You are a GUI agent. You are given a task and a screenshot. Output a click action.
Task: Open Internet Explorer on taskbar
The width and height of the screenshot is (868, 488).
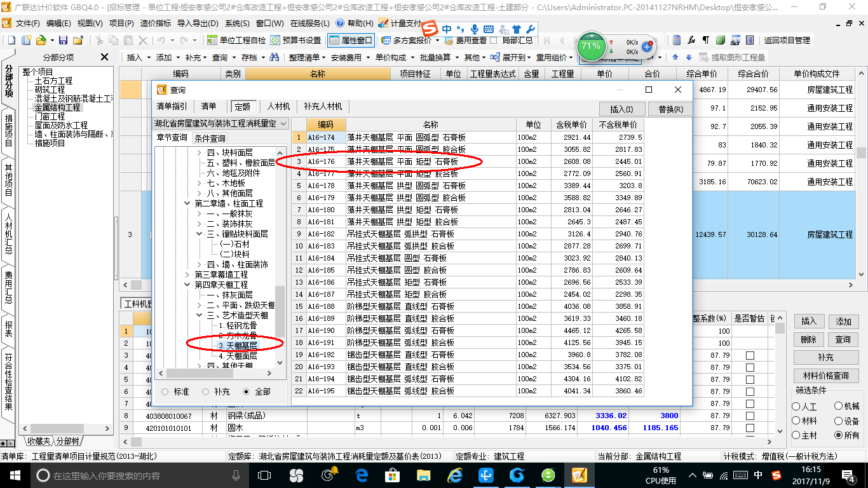[x=455, y=475]
